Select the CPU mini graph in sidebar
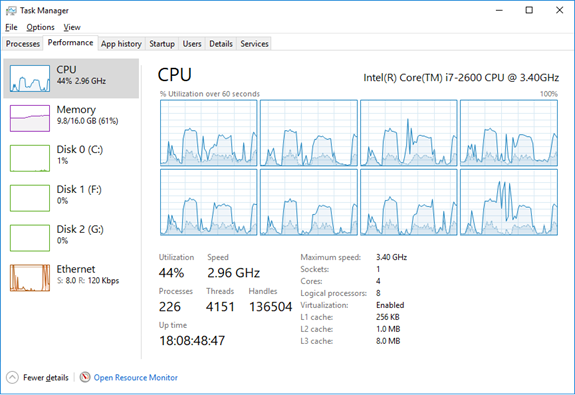Screen dimensions: 575x395 coord(30,78)
